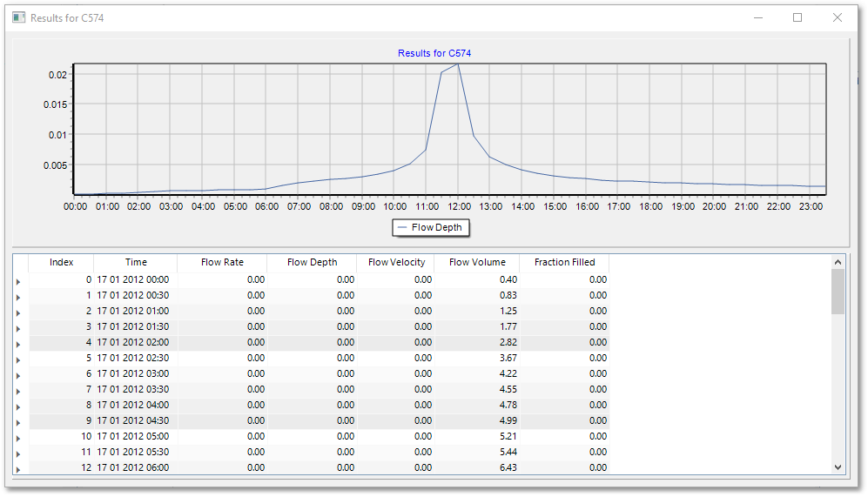Select the row arrow for index 1
Screen dimensions: 868x497
coord(18,297)
